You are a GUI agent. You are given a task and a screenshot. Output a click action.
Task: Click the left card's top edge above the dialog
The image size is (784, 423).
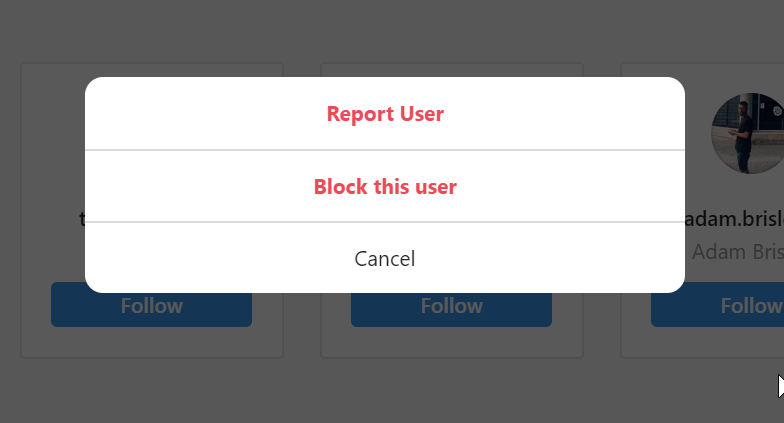[152, 69]
